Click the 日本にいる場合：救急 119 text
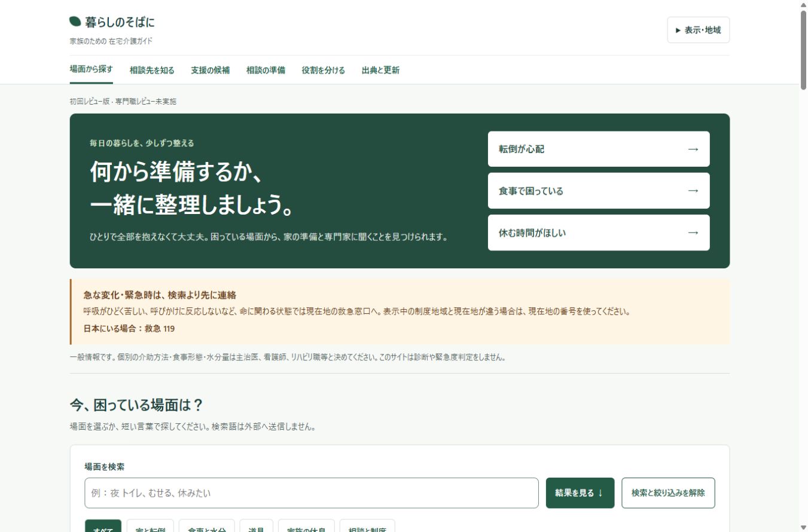Viewport: 808px width, 532px height. pos(129,329)
